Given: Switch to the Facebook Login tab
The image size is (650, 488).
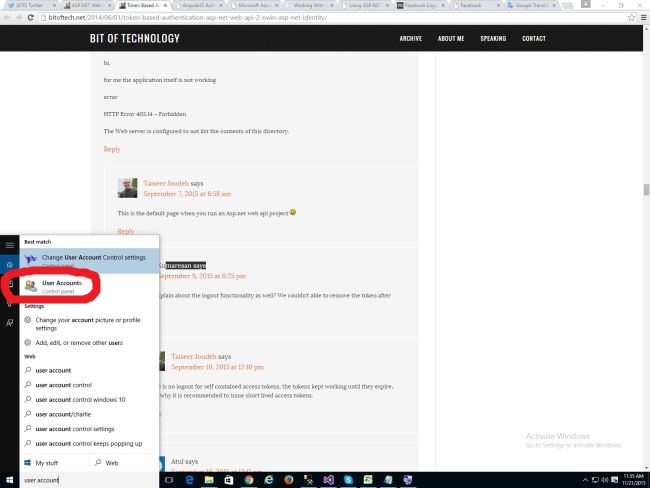Looking at the screenshot, I should click(420, 5).
